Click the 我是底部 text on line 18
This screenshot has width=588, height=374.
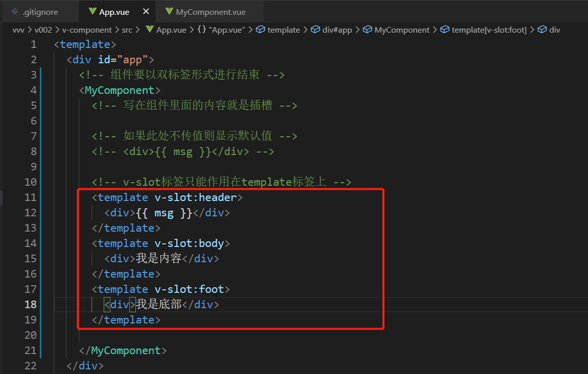click(x=159, y=305)
